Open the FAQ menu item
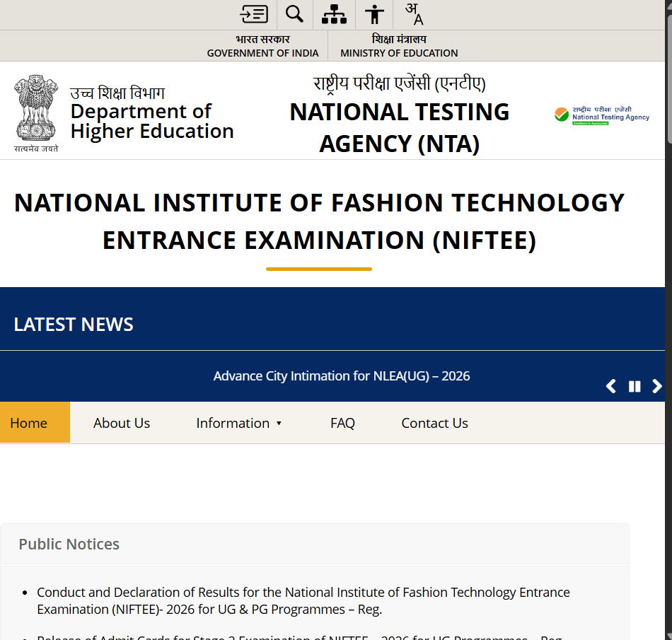This screenshot has height=640, width=672. (x=342, y=423)
